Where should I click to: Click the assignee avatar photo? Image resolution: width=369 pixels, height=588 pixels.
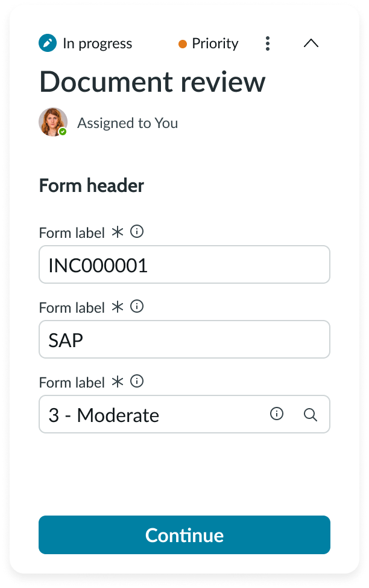click(52, 123)
